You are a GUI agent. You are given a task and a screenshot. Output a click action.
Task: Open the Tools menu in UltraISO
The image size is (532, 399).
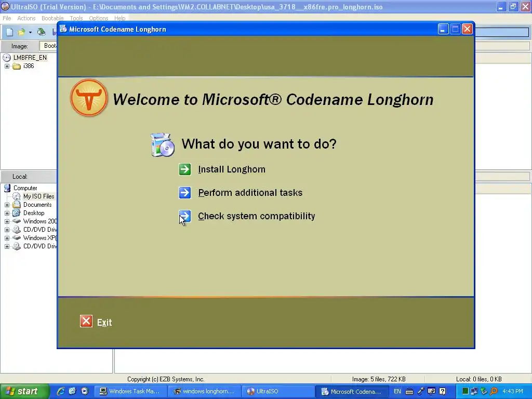click(x=76, y=18)
